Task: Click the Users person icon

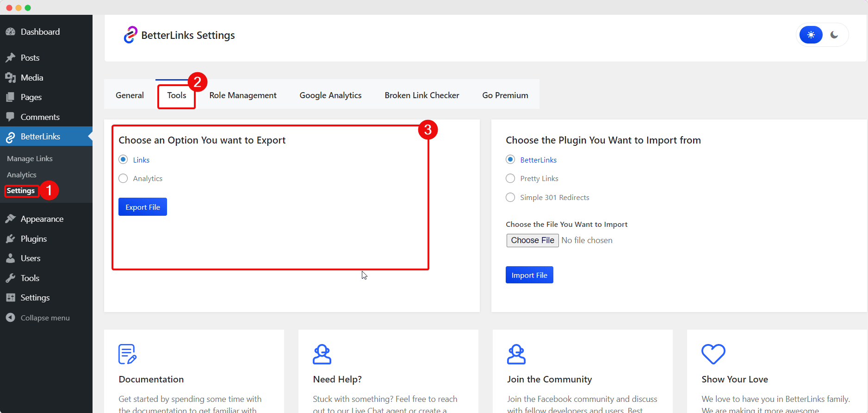Action: point(10,258)
